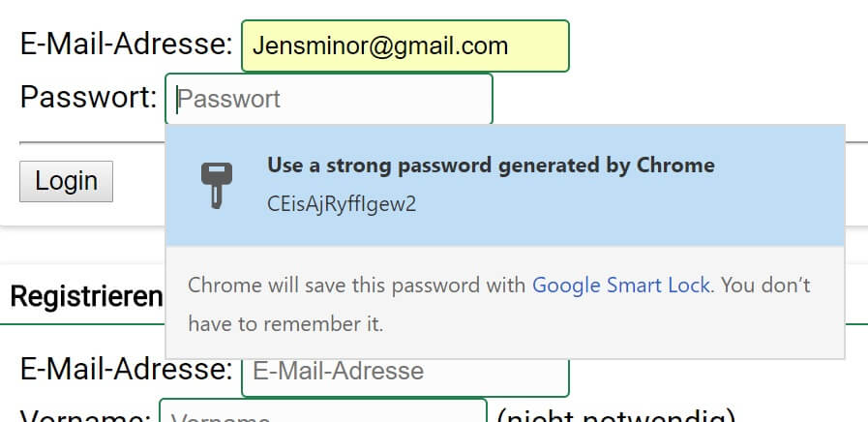Focus the Vorname input field
868x422 pixels.
(x=322, y=413)
